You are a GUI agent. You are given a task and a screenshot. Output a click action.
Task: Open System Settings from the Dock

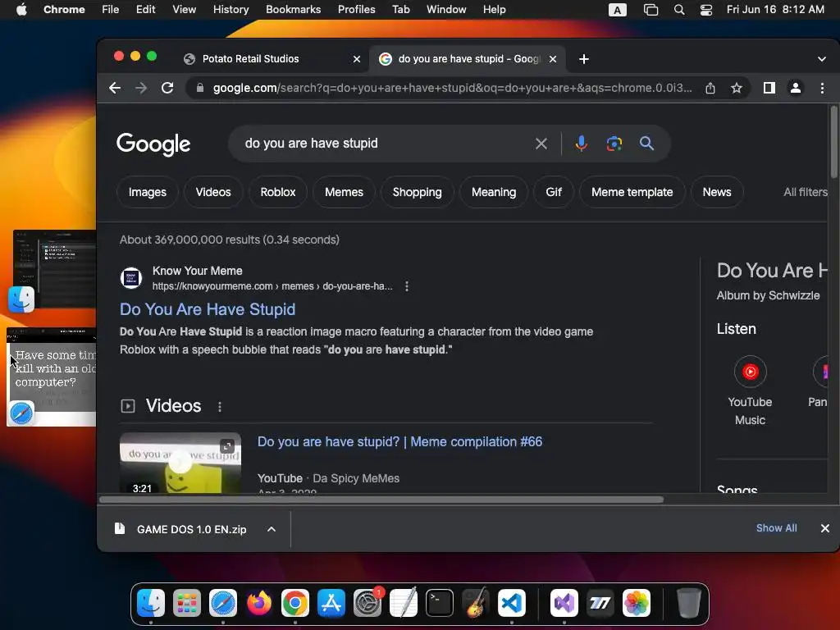[x=367, y=603]
